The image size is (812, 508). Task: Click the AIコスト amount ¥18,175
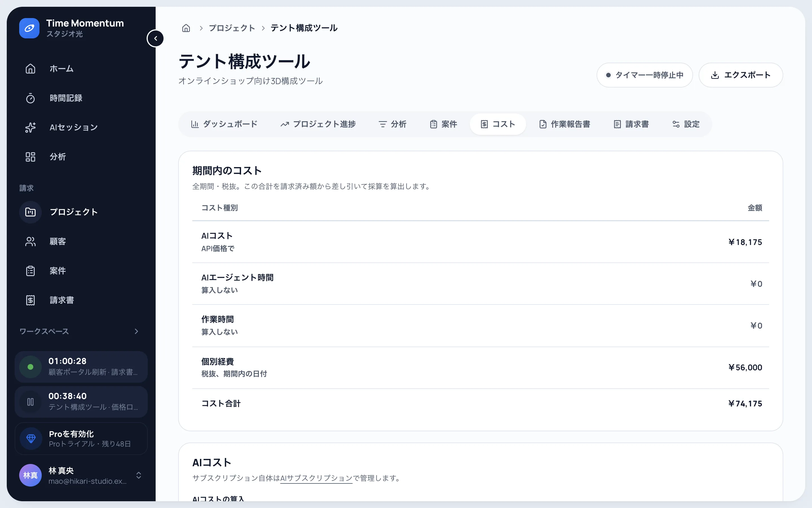click(745, 242)
